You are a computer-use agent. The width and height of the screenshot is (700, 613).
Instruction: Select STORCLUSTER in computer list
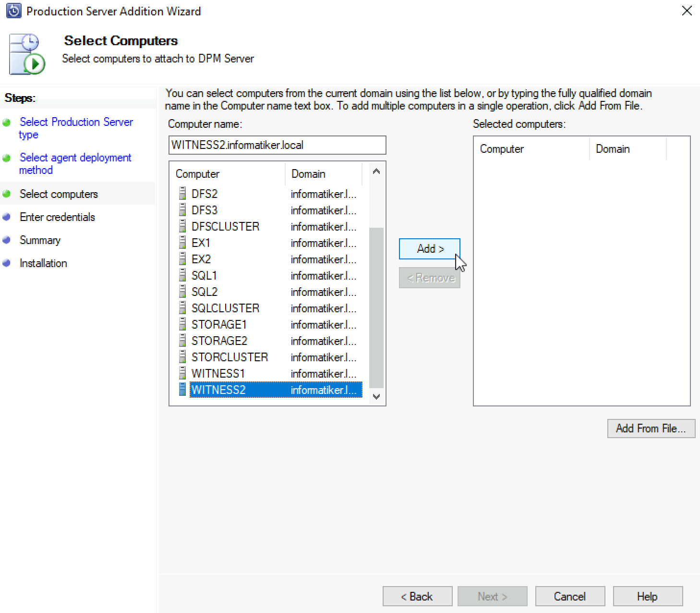pyautogui.click(x=269, y=357)
